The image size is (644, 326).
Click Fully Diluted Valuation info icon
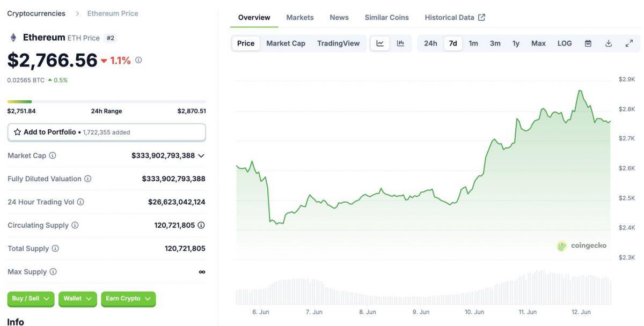tap(87, 179)
